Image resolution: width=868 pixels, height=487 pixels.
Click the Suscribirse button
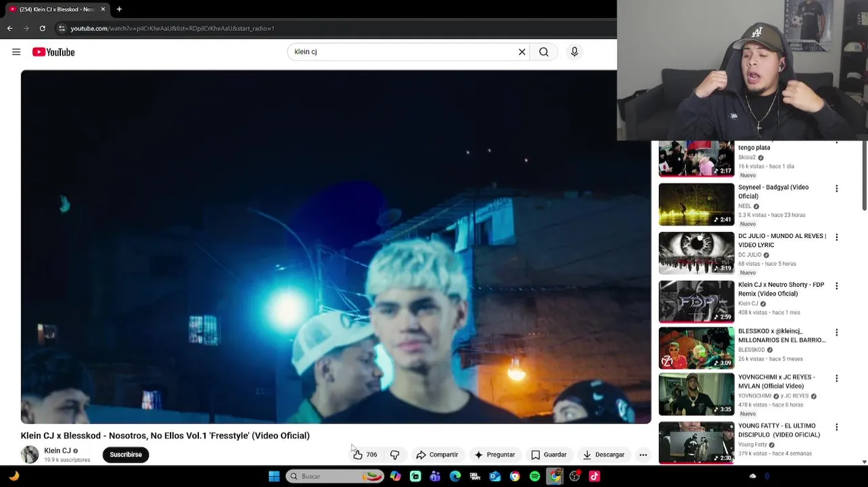126,455
